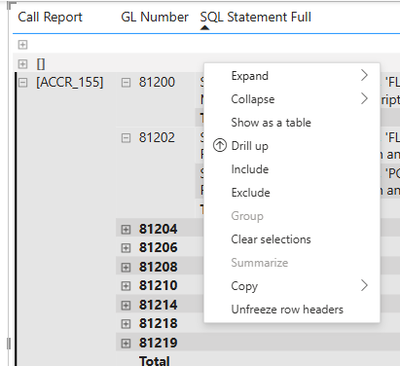Expand GL number 81208
Viewport: 400px width, 366px height.
pos(126,267)
